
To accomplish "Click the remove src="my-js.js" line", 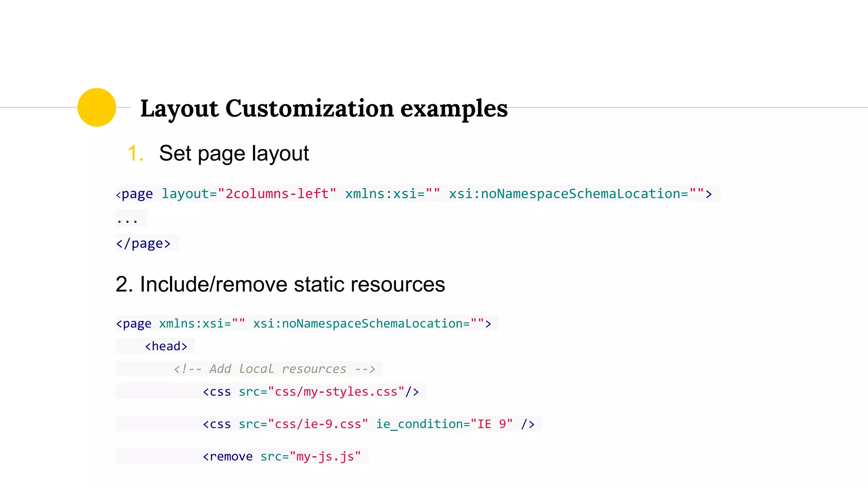I will 282,456.
